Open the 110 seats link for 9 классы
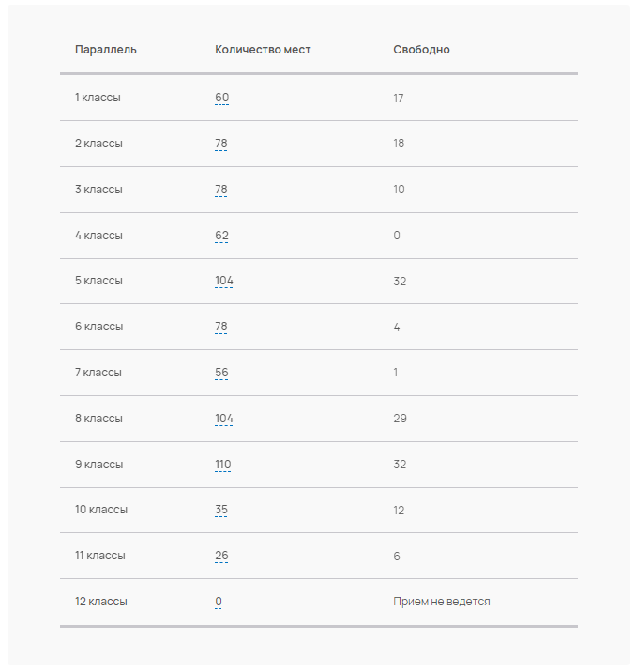The image size is (635, 672). click(223, 465)
